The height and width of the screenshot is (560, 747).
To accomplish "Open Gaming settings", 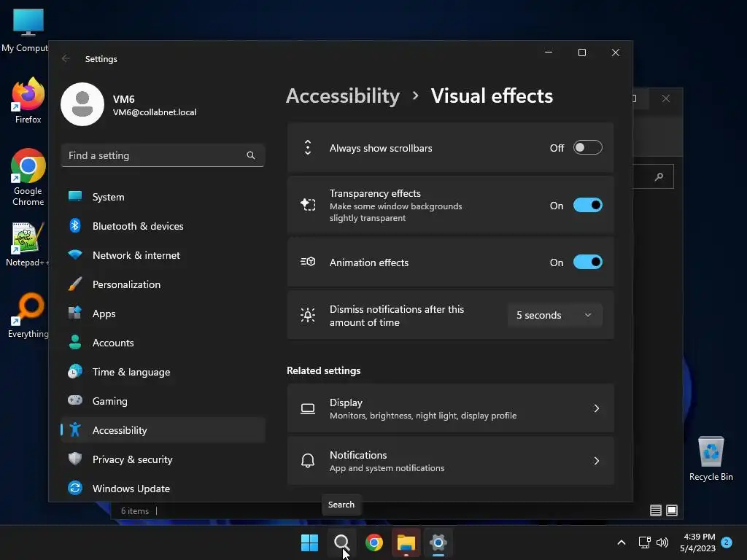I will pyautogui.click(x=163, y=401).
